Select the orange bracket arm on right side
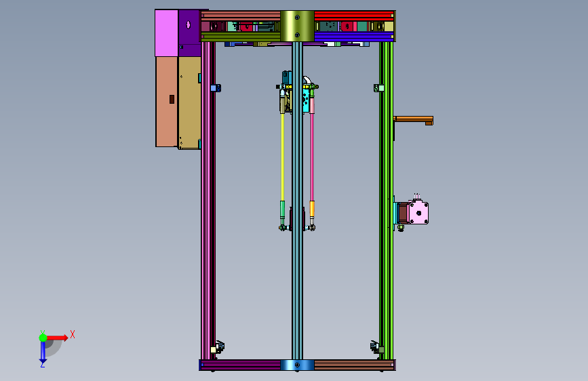 pyautogui.click(x=413, y=119)
